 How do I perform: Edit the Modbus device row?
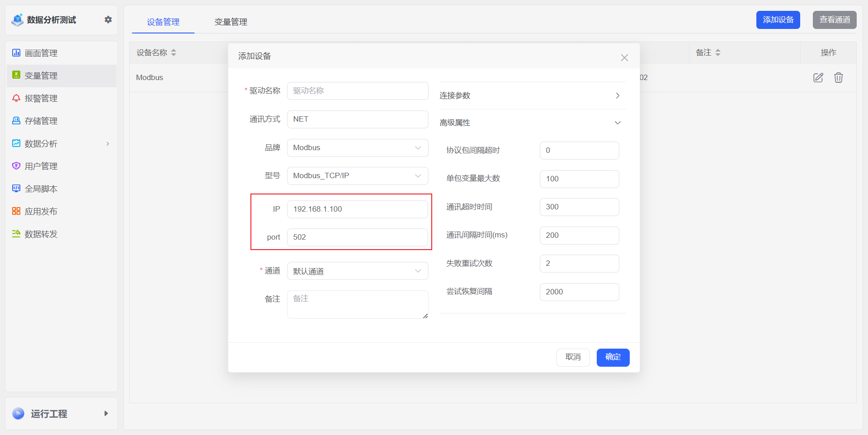click(818, 77)
